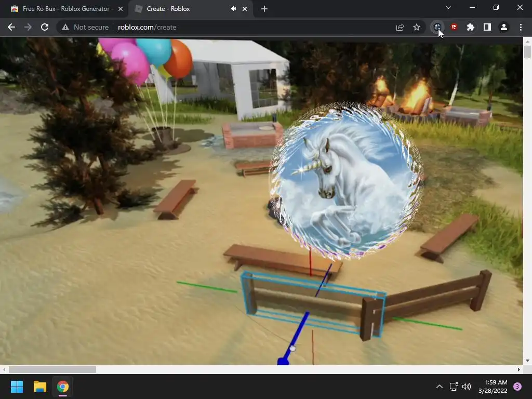
Task: Click the Not secure warning icon
Action: [65, 27]
